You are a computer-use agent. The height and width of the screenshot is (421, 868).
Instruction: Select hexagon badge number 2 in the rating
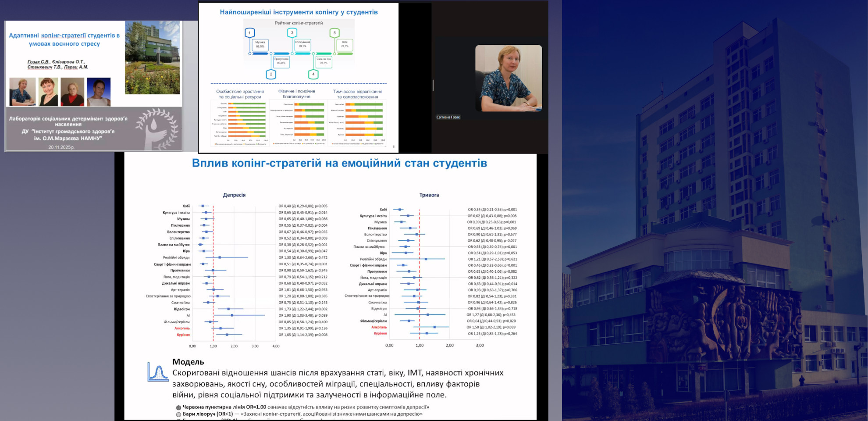click(271, 74)
